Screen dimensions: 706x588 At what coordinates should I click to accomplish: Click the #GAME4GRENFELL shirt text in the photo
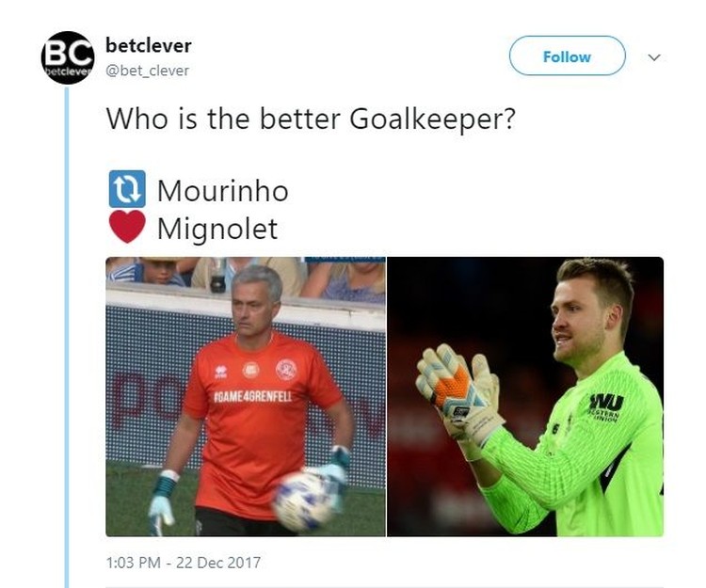point(252,397)
